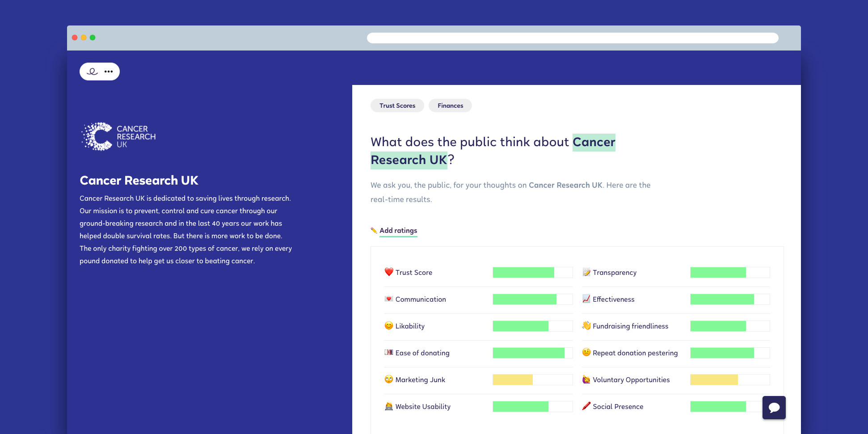Screen dimensions: 868x434
Task: Click the pencil icon beside Add ratings
Action: tap(374, 230)
